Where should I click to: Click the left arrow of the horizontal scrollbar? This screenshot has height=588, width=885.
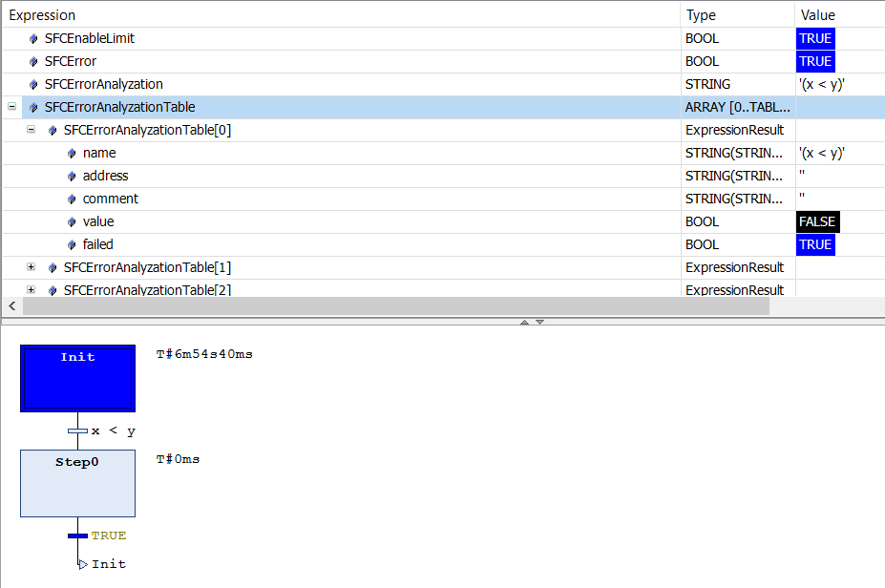(10, 306)
